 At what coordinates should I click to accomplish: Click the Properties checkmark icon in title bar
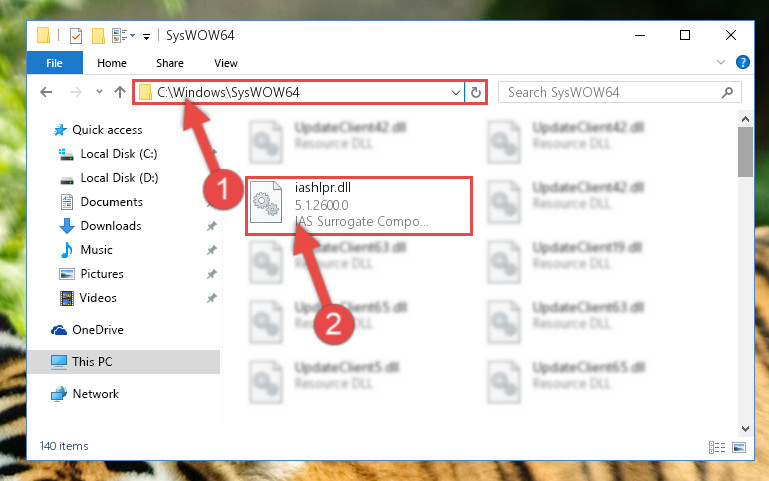[76, 36]
